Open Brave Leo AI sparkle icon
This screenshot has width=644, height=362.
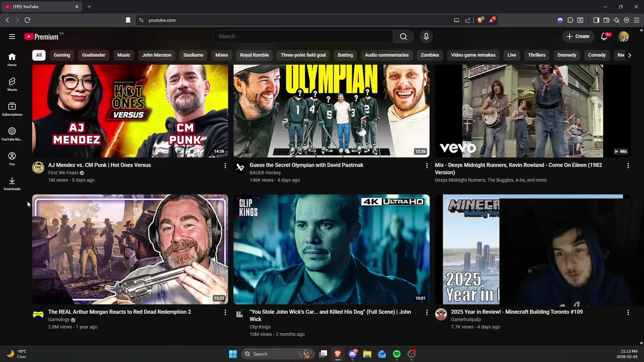point(616,20)
